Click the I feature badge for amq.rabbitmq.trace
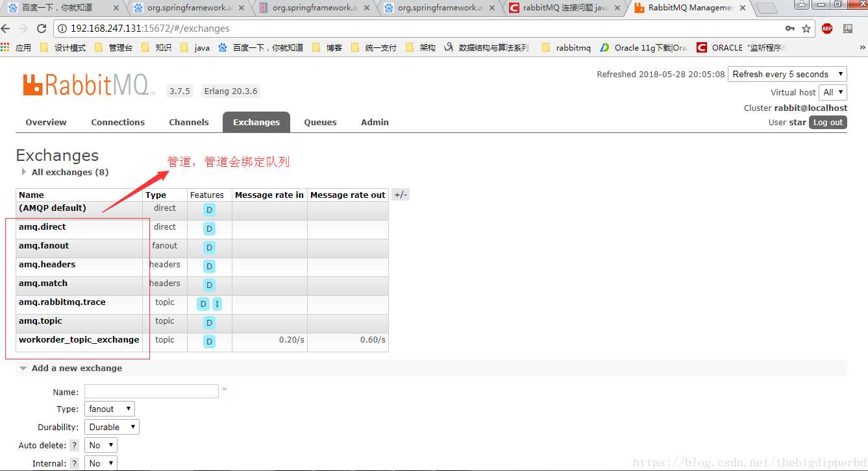This screenshot has height=471, width=868. [x=217, y=304]
